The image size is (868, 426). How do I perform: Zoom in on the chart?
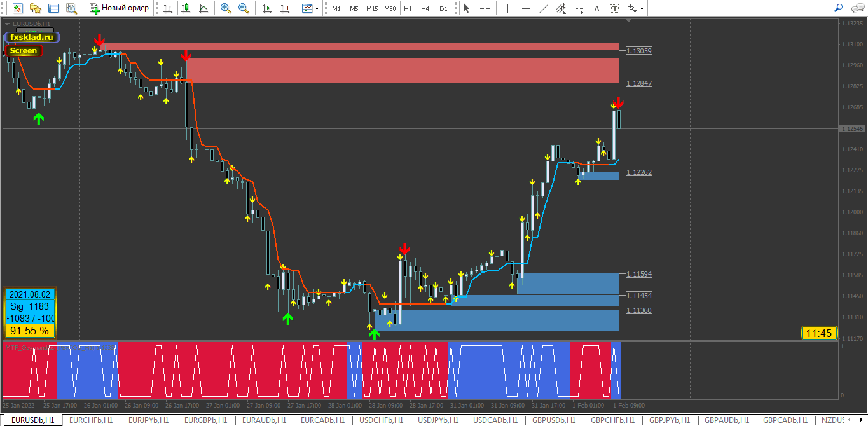(226, 8)
